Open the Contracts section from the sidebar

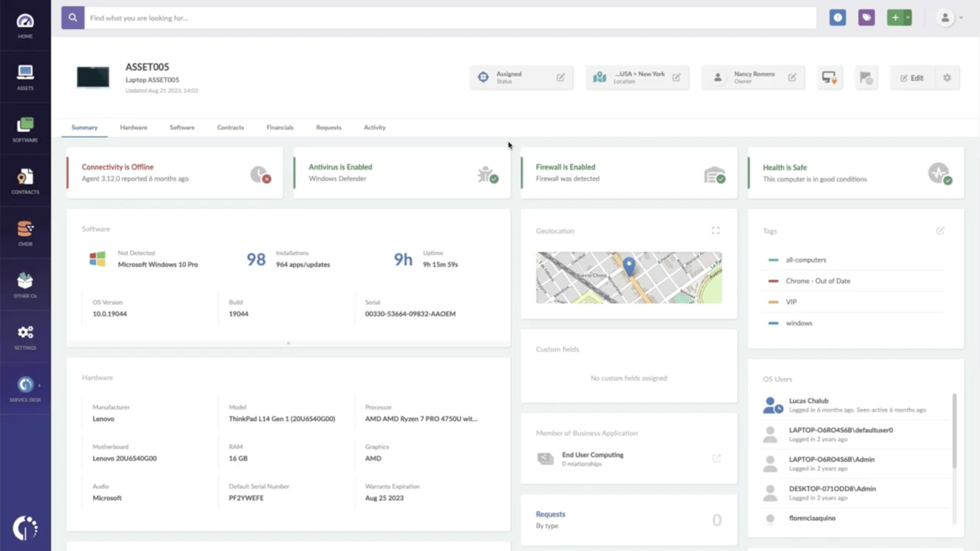[25, 181]
